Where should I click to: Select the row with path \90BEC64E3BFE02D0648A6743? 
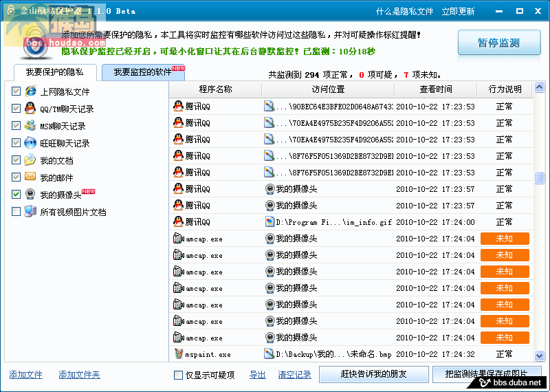pyautogui.click(x=351, y=107)
